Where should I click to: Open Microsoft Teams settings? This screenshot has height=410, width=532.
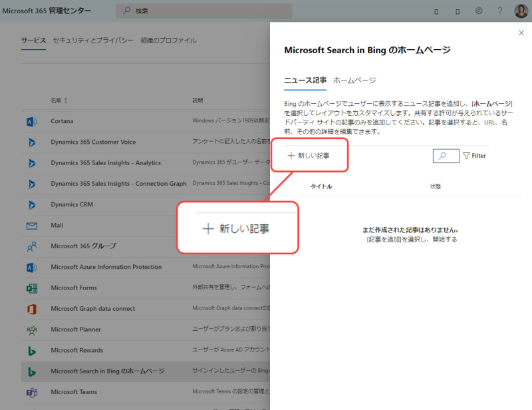click(x=74, y=391)
